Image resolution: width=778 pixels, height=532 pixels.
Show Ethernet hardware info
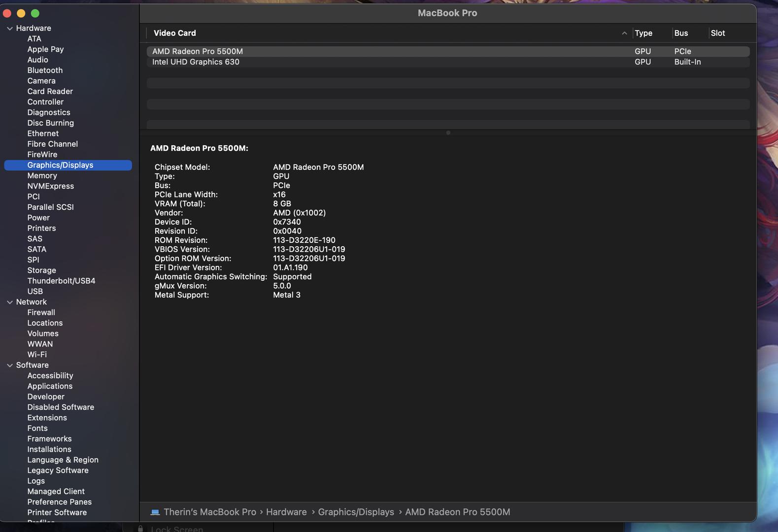coord(43,133)
